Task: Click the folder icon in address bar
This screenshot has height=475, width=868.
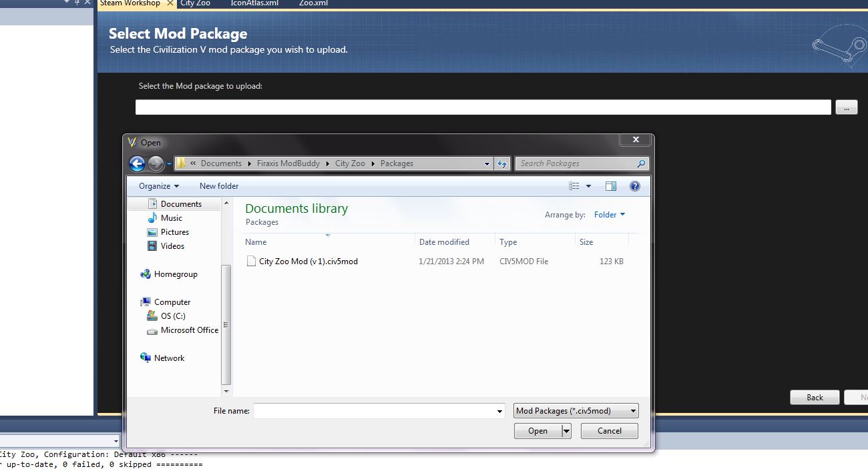Action: pos(181,163)
